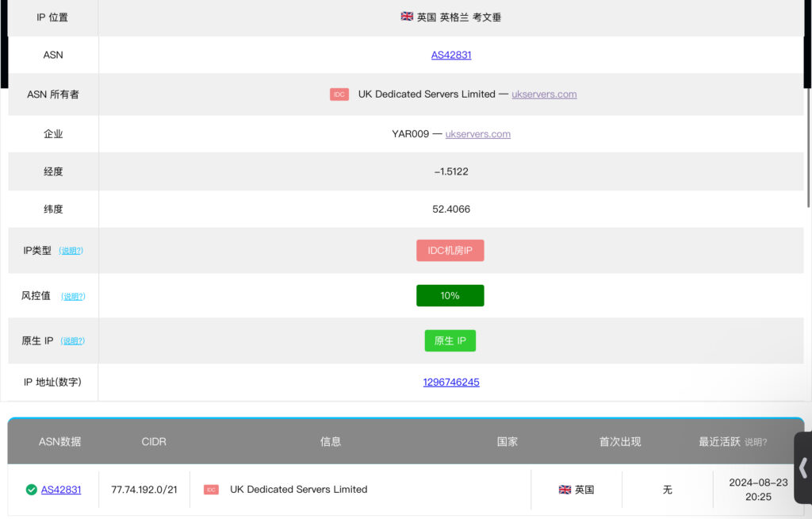The image size is (812, 519).
Task: Open the AS42831 link in the ASN row
Action: coord(451,55)
